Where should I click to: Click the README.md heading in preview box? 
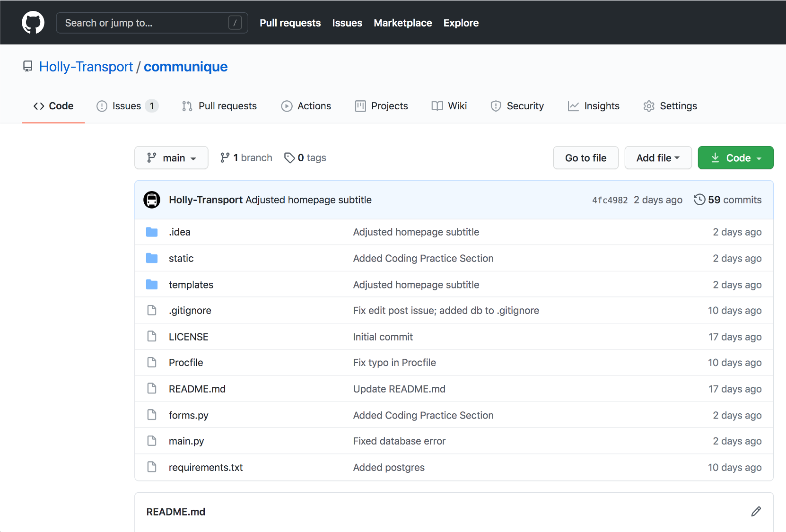point(175,512)
